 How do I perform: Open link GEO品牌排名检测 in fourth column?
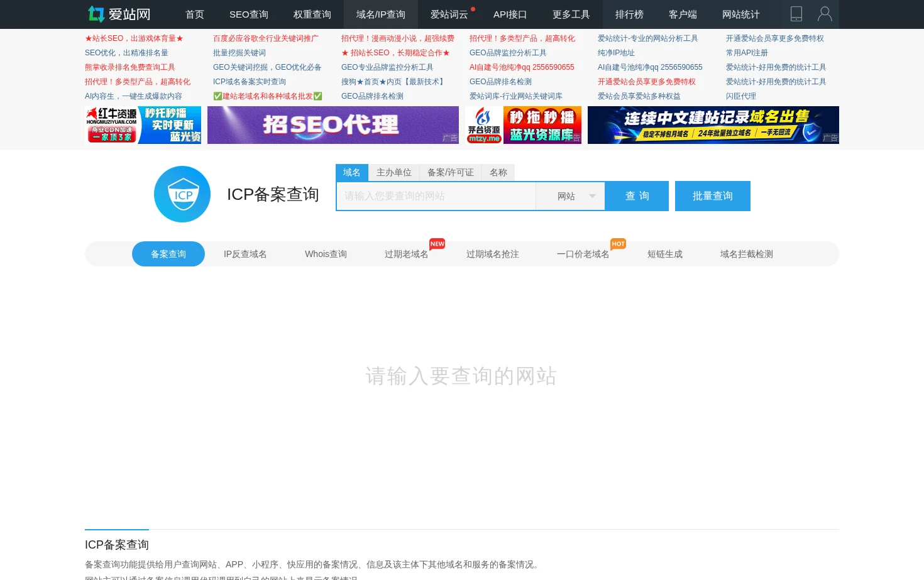click(x=500, y=82)
